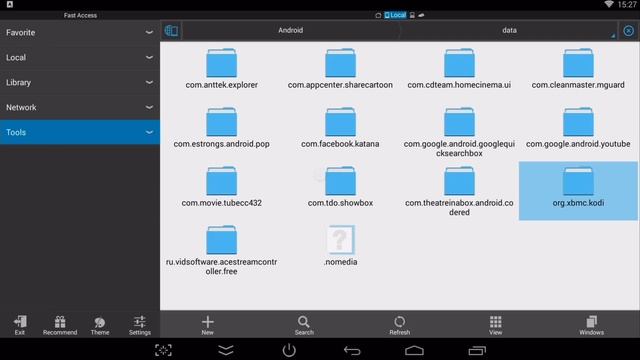Open the Windows manager
Screen dimensions: 640x360
point(591,325)
